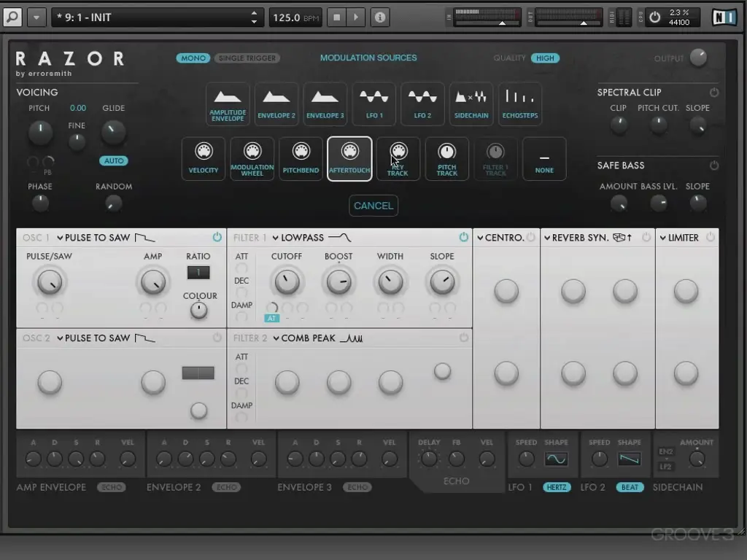Click the AT modulation assignment tag
Image resolution: width=747 pixels, height=560 pixels.
pyautogui.click(x=271, y=318)
